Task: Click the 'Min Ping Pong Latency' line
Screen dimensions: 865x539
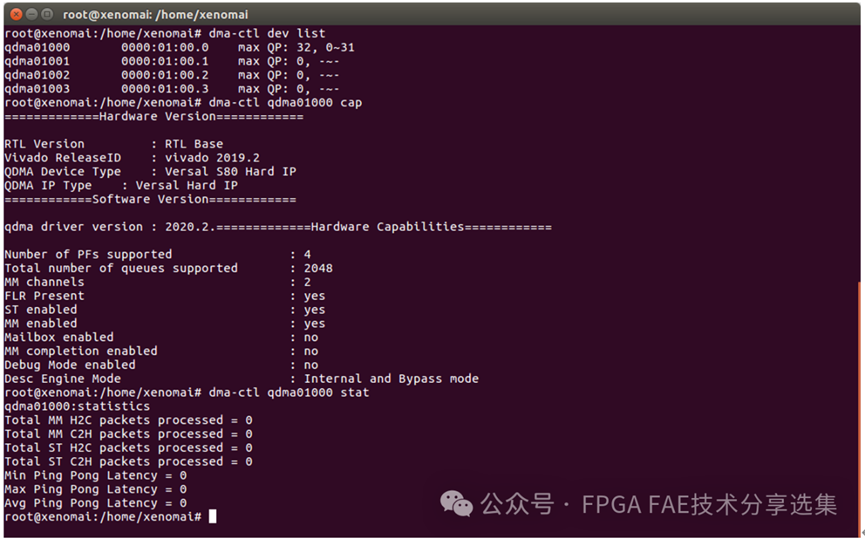Action: point(95,476)
